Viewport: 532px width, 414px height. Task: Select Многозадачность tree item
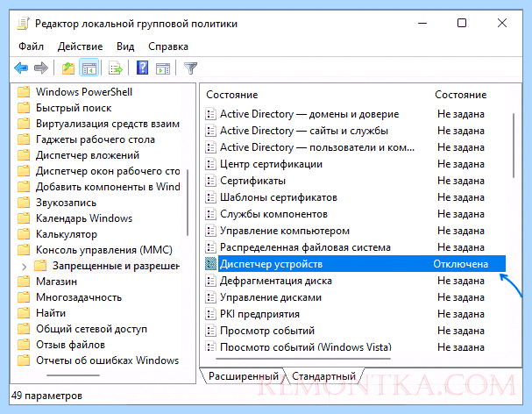click(x=79, y=297)
